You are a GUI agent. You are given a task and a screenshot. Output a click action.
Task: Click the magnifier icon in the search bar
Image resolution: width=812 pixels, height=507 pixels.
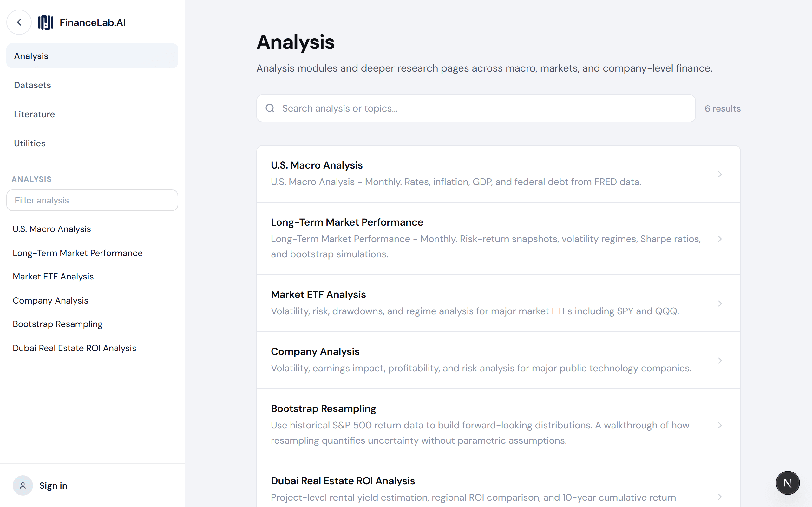coord(271,108)
